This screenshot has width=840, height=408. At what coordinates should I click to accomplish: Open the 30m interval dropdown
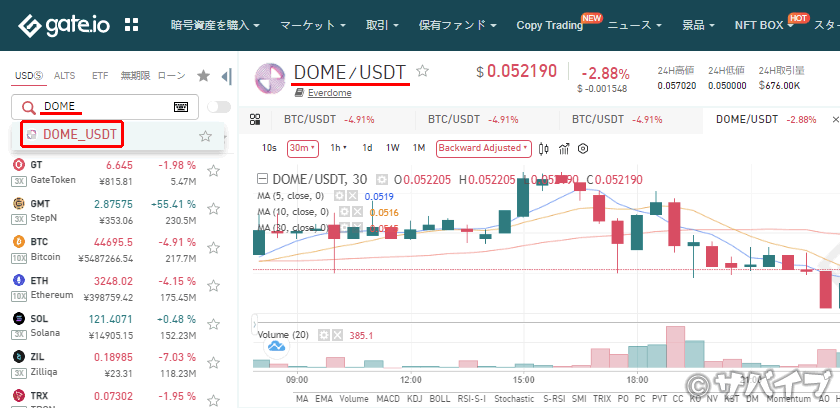(x=303, y=148)
